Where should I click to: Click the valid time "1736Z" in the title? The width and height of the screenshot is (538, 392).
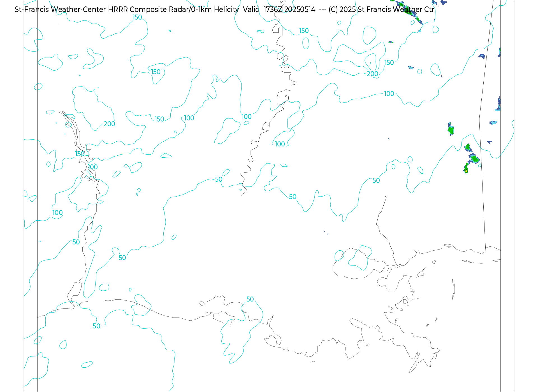click(x=273, y=10)
